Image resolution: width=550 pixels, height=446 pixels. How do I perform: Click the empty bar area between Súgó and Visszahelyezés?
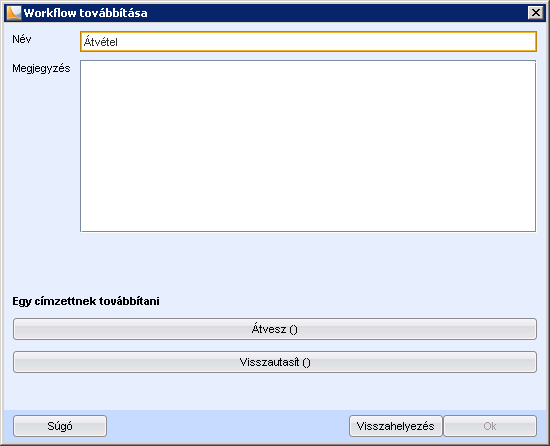coord(228,426)
